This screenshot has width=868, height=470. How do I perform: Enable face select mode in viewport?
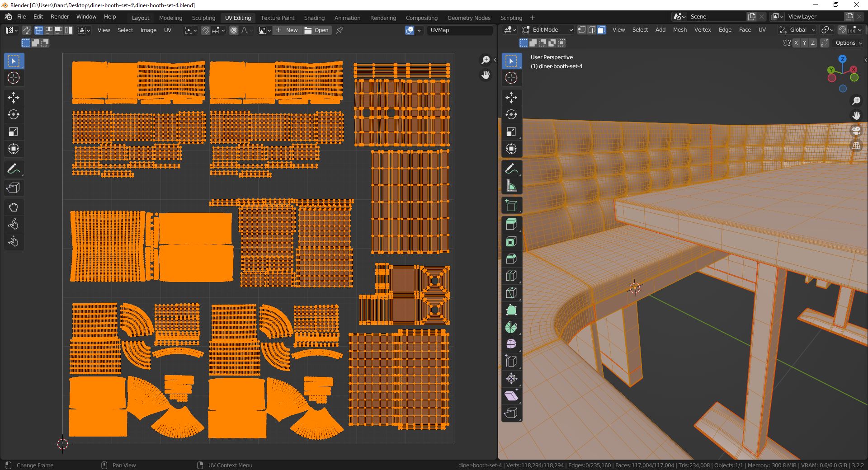[602, 30]
